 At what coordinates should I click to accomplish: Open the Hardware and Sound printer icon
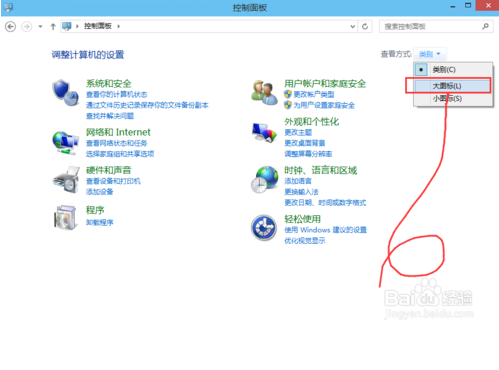[x=66, y=180]
